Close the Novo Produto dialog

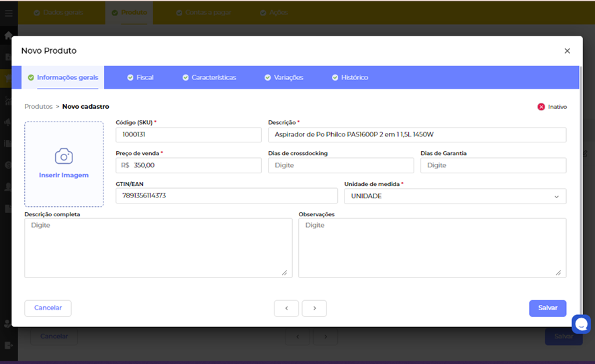pos(567,51)
